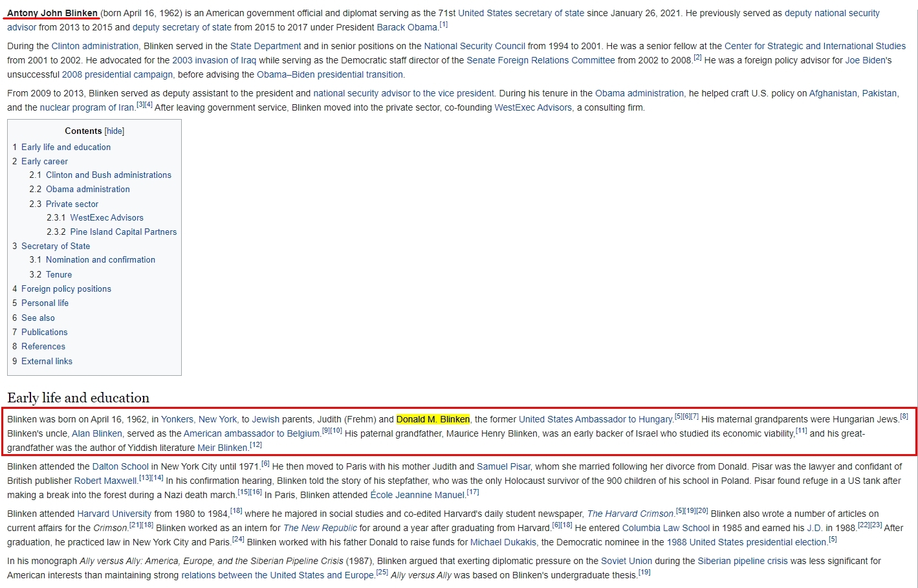Open Dalton School link
This screenshot has height=588, width=918.
[x=120, y=466]
